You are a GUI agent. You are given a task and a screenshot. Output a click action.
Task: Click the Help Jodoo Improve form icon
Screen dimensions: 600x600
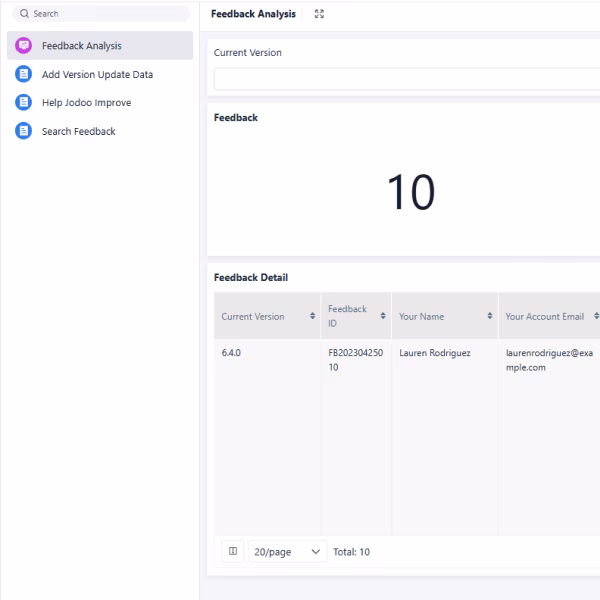click(x=24, y=102)
